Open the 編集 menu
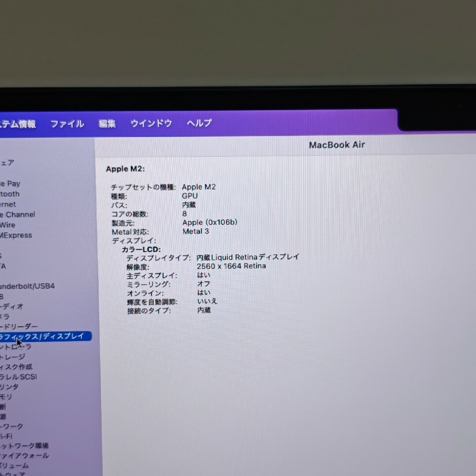The height and width of the screenshot is (476, 476). pos(107,123)
